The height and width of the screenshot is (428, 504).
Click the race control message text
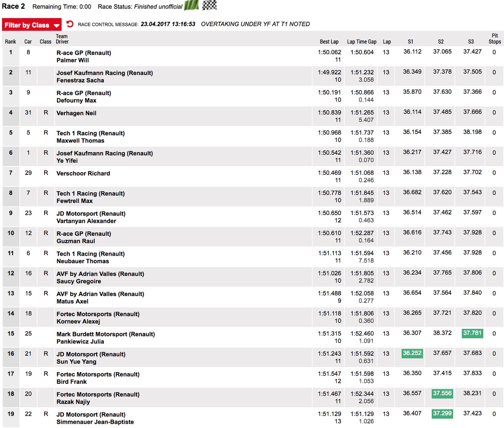click(255, 24)
